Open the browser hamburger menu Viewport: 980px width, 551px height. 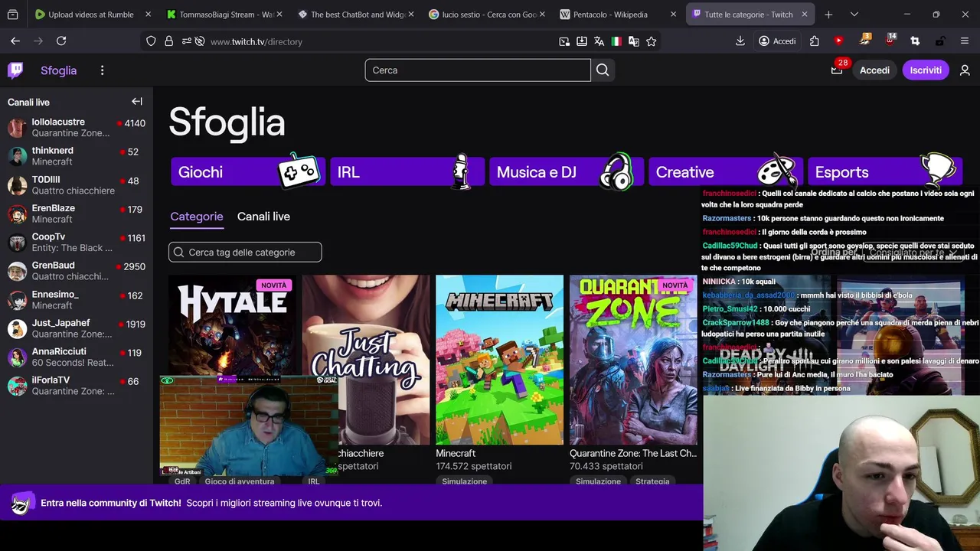click(965, 41)
